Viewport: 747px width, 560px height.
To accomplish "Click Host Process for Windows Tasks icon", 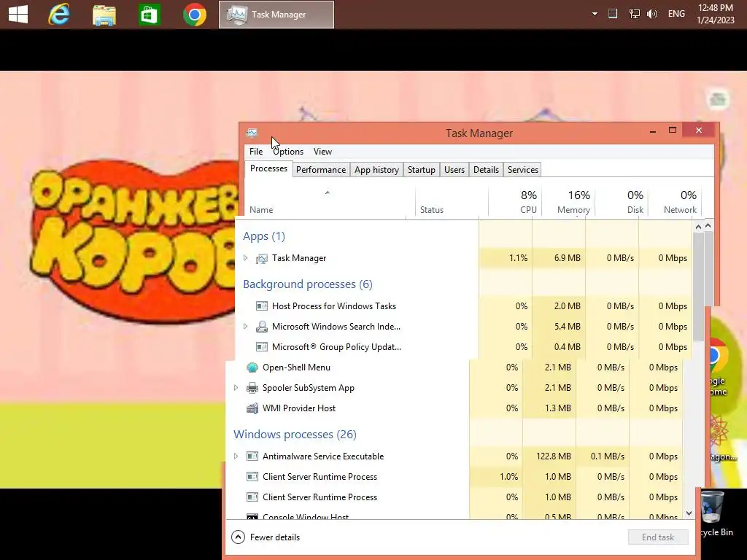I will coord(262,306).
